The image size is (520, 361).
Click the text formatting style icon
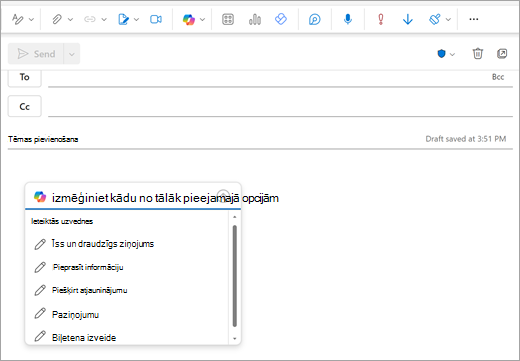(x=18, y=19)
